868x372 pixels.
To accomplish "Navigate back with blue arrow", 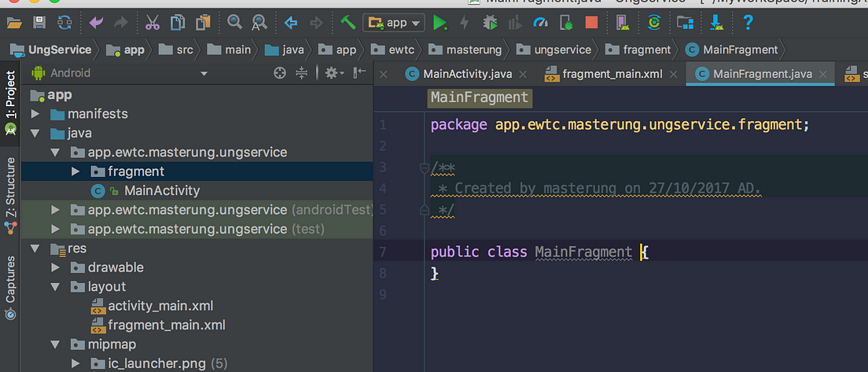I will [291, 23].
